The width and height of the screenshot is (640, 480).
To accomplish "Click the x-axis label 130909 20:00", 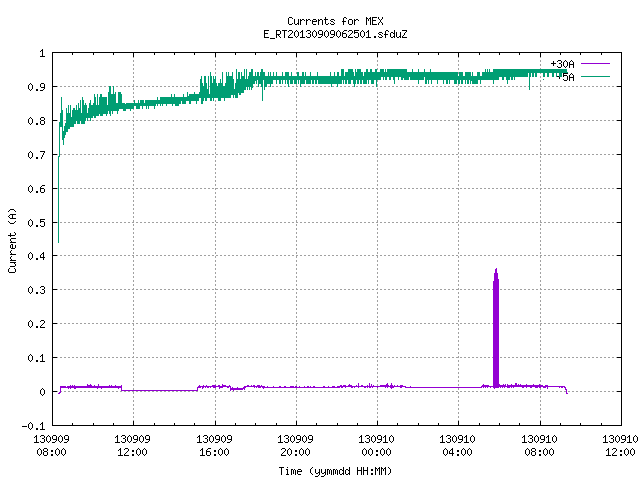I will 295,445.
